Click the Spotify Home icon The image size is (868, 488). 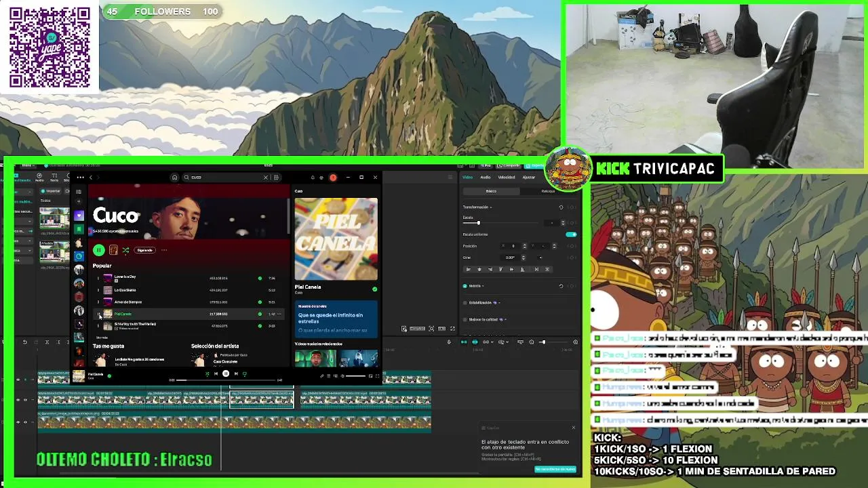tap(174, 178)
